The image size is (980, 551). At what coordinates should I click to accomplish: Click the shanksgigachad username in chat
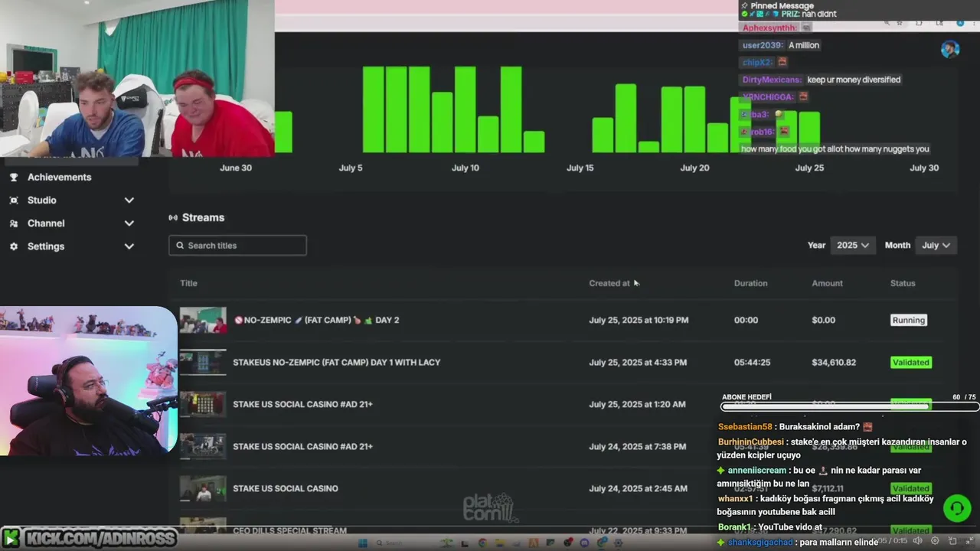(x=760, y=543)
